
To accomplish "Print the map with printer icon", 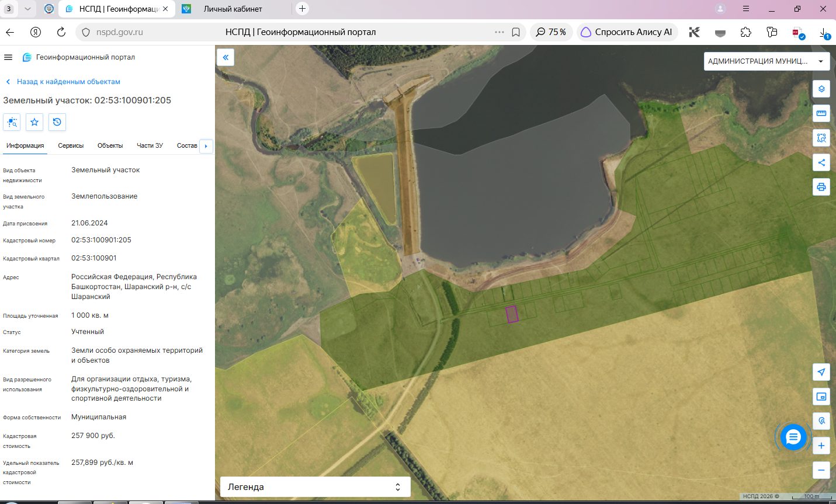I will point(821,187).
